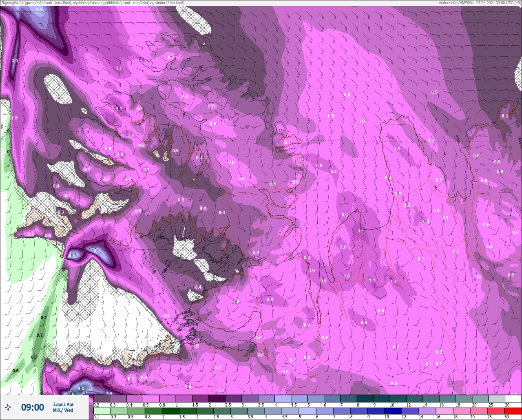
Task: Click snow legend swatch labeled 2
Action: [x=217, y=398]
